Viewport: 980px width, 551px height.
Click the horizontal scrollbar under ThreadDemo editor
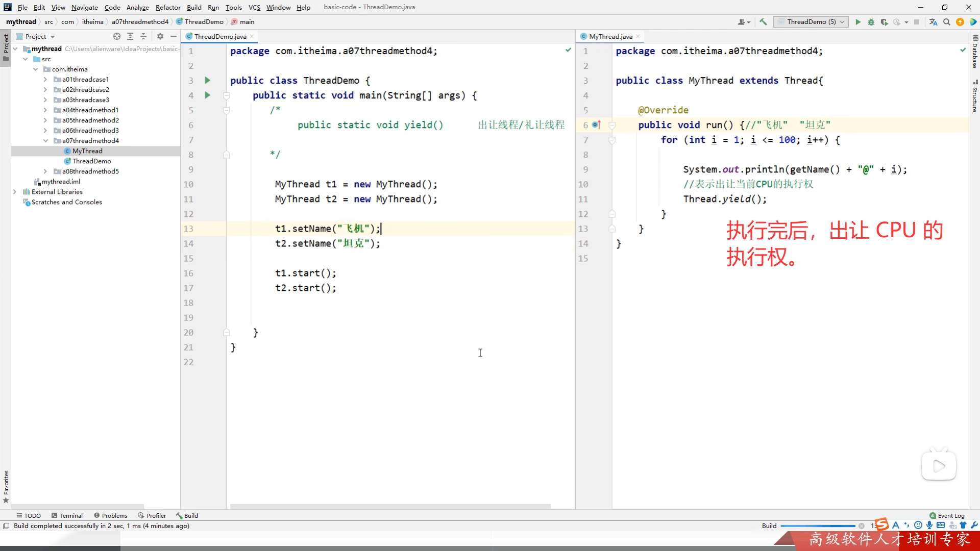[390, 507]
